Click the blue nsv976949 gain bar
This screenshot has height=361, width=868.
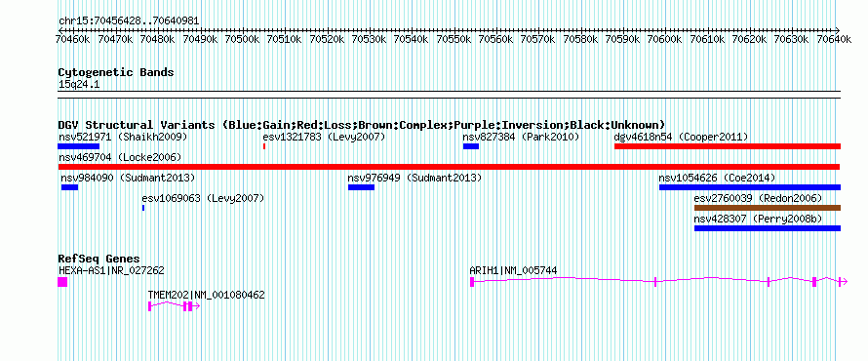click(x=361, y=187)
